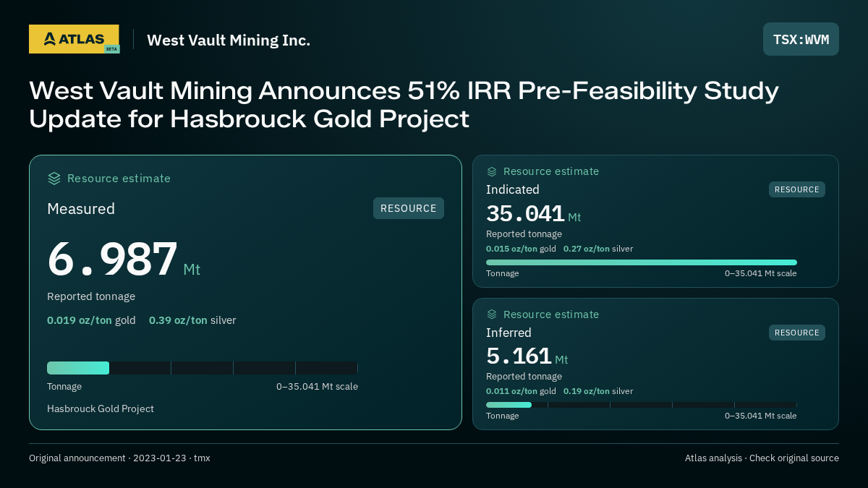Screen dimensions: 868x488
Task: Click the Tonnage label in Measured card
Action: tap(64, 387)
